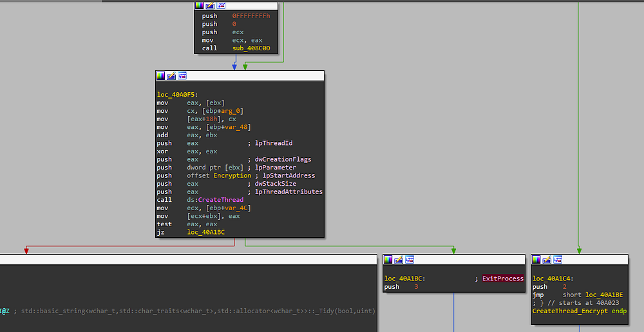Select the ExitProcess comment text
The width and height of the screenshot is (644, 332).
(503, 278)
